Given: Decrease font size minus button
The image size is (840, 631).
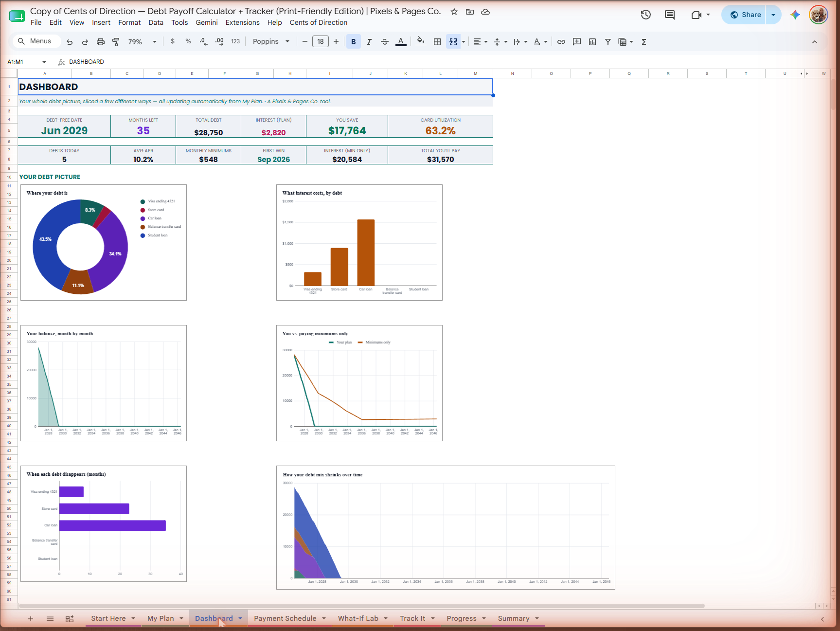Looking at the screenshot, I should (x=305, y=42).
